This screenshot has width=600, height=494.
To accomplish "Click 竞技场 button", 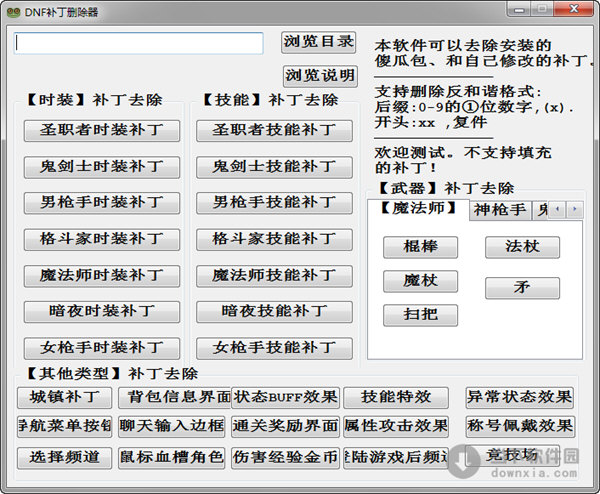I will pyautogui.click(x=512, y=456).
